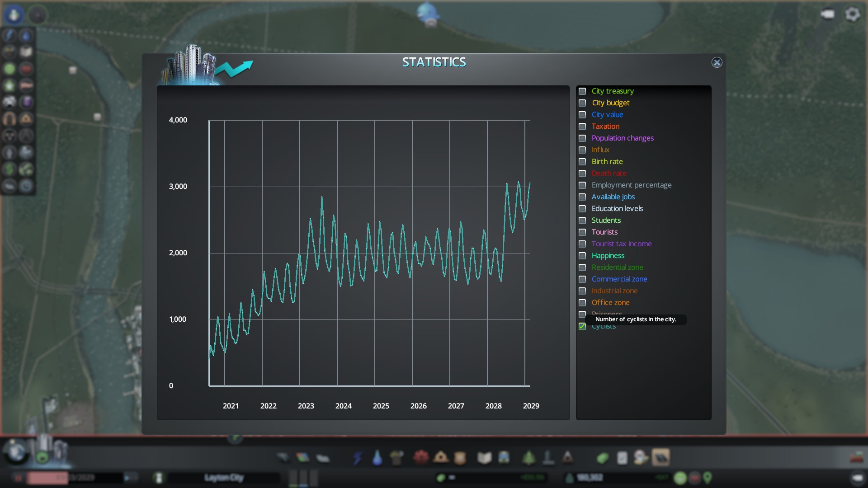
Task: Click the Available jobs label
Action: pyautogui.click(x=613, y=197)
